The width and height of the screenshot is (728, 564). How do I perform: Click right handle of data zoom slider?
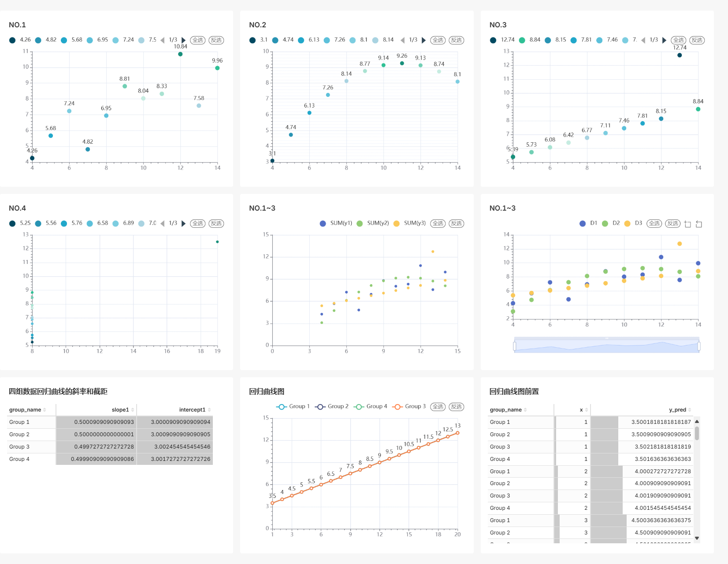(x=699, y=346)
